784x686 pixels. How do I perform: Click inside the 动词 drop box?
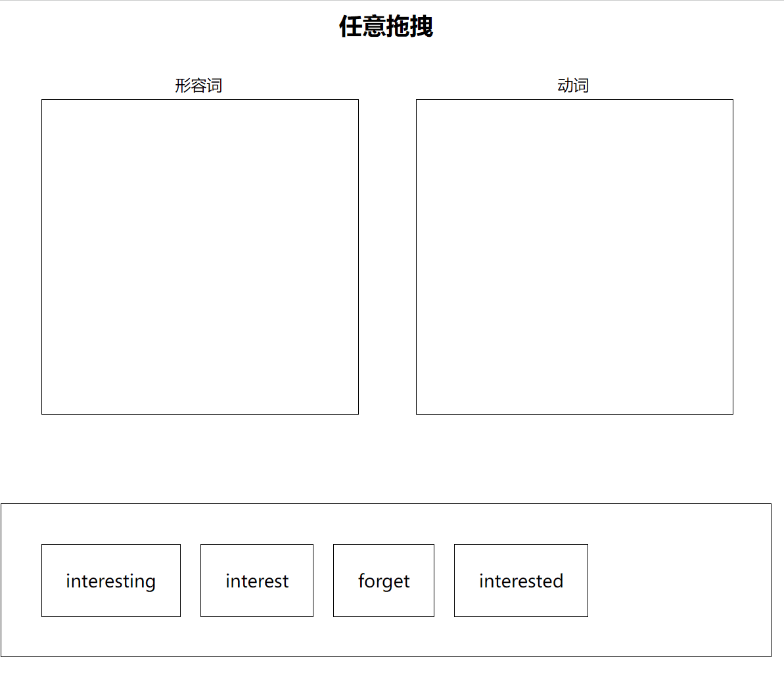tap(574, 257)
